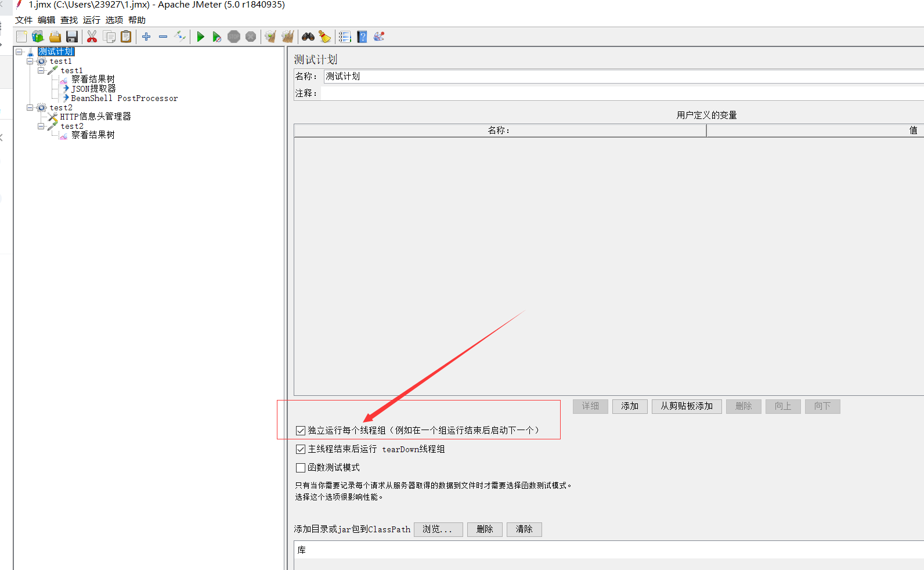Select the test2 thread group in tree

[61, 107]
